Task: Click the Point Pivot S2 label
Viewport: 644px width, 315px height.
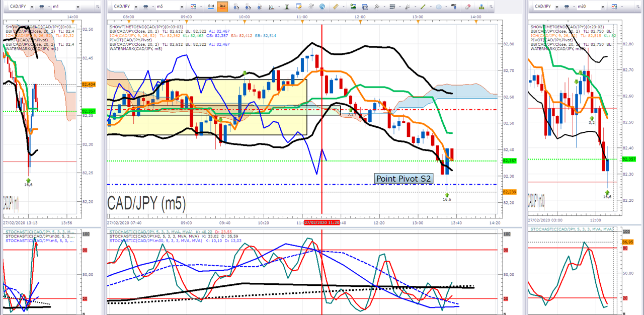Action: (x=404, y=179)
